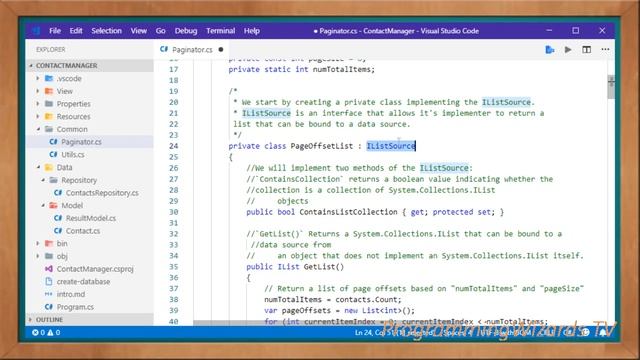Click the unsaved dot on Paginator.cs tab
Image resolution: width=640 pixels, height=360 pixels.
coord(221,49)
